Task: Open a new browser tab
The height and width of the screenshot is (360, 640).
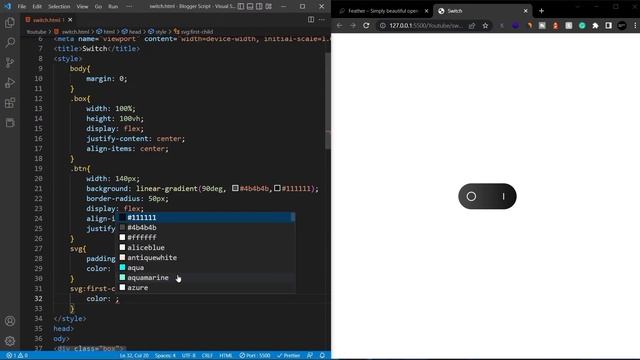Action: click(542, 11)
